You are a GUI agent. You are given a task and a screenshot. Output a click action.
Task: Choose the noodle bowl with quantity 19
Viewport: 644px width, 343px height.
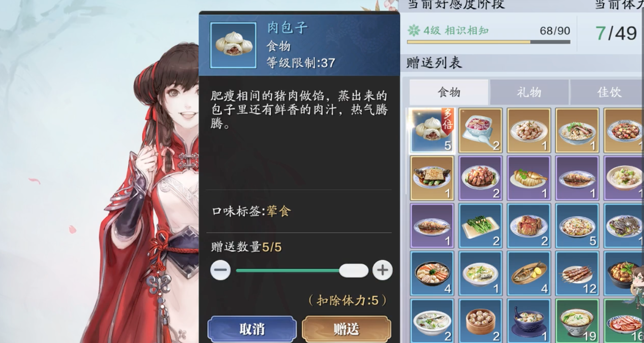point(577,321)
